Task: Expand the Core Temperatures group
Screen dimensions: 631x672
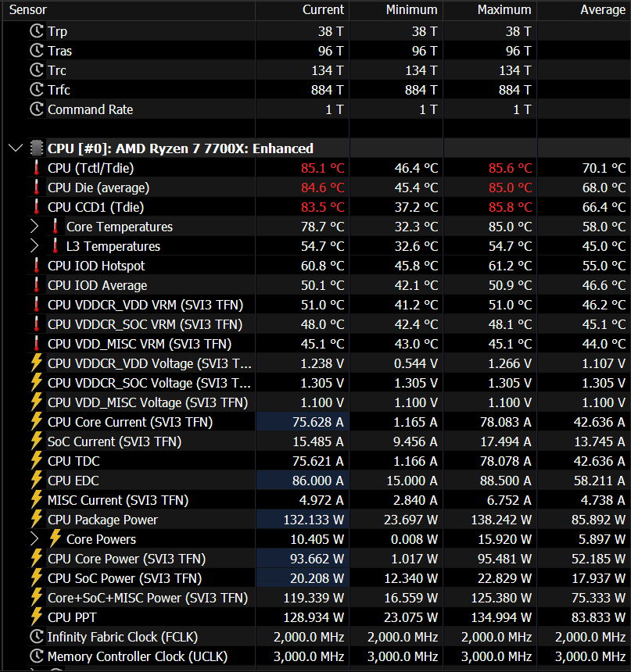Action: tap(34, 227)
